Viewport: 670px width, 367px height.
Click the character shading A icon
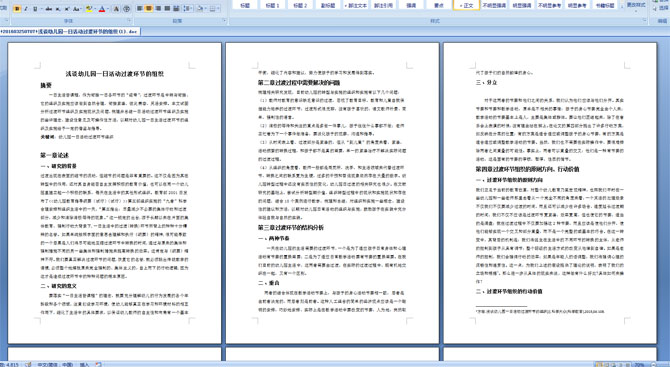pyautogui.click(x=116, y=9)
